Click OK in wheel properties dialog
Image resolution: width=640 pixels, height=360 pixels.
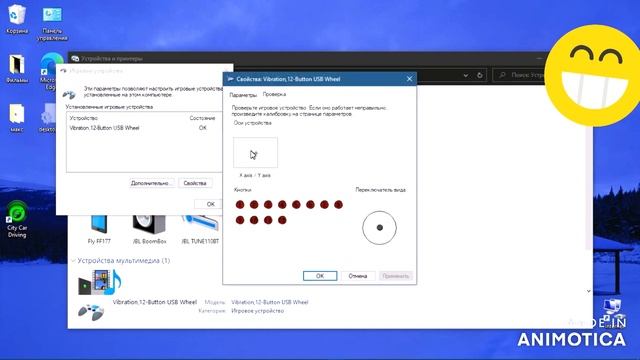coord(320,276)
